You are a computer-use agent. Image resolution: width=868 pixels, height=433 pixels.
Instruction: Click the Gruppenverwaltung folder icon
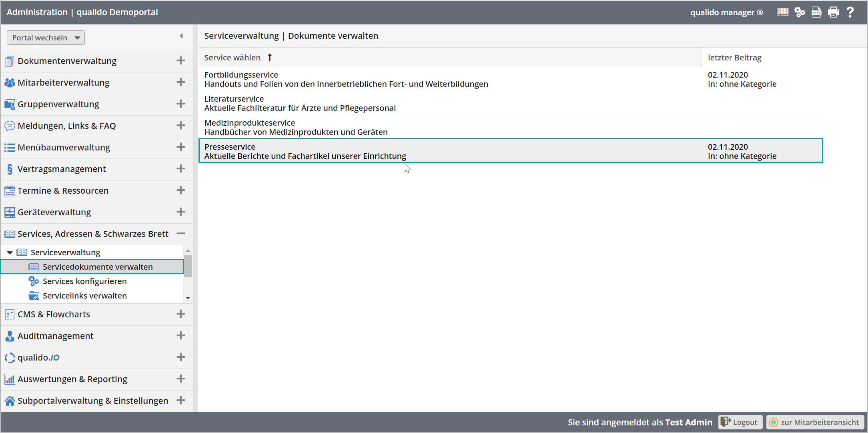pos(10,104)
